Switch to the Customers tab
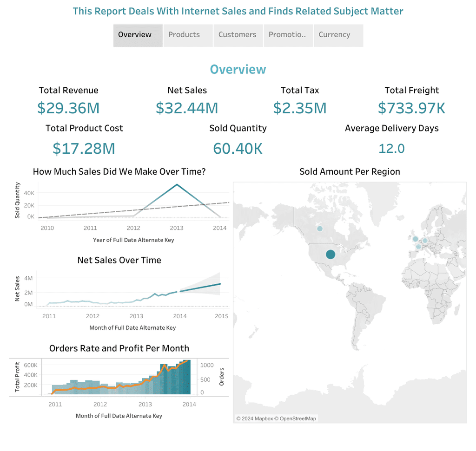 tap(238, 35)
